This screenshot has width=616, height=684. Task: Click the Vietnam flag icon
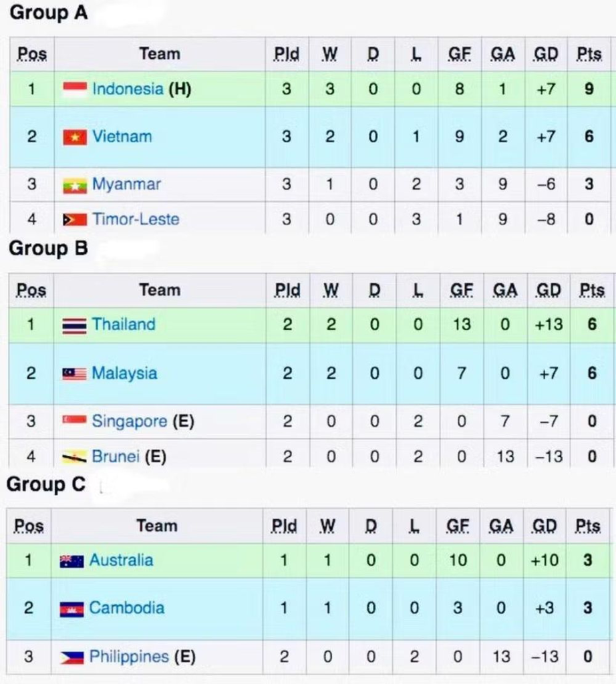point(75,137)
